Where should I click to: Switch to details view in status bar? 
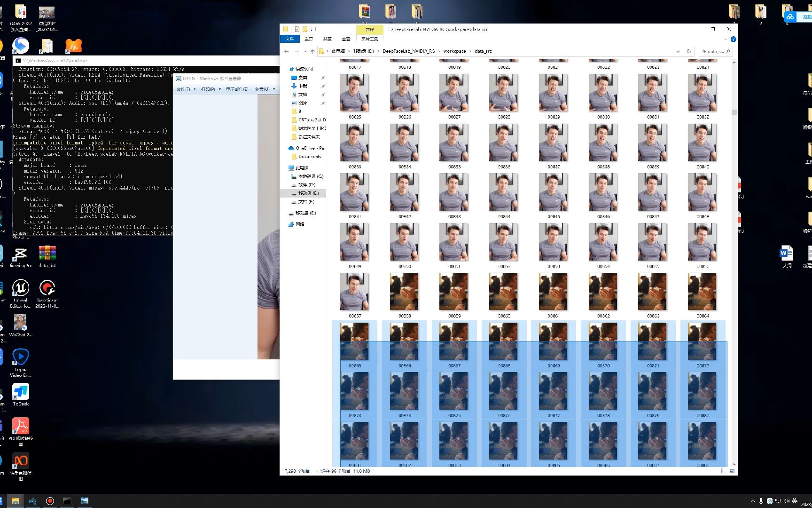722,471
